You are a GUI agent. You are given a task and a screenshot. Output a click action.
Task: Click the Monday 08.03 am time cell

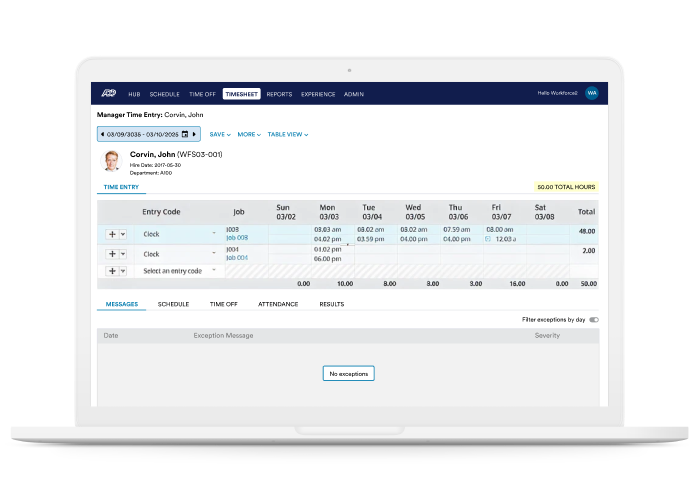(x=328, y=229)
